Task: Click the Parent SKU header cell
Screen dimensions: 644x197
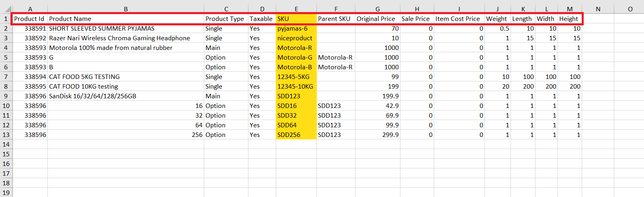Action: (336, 19)
